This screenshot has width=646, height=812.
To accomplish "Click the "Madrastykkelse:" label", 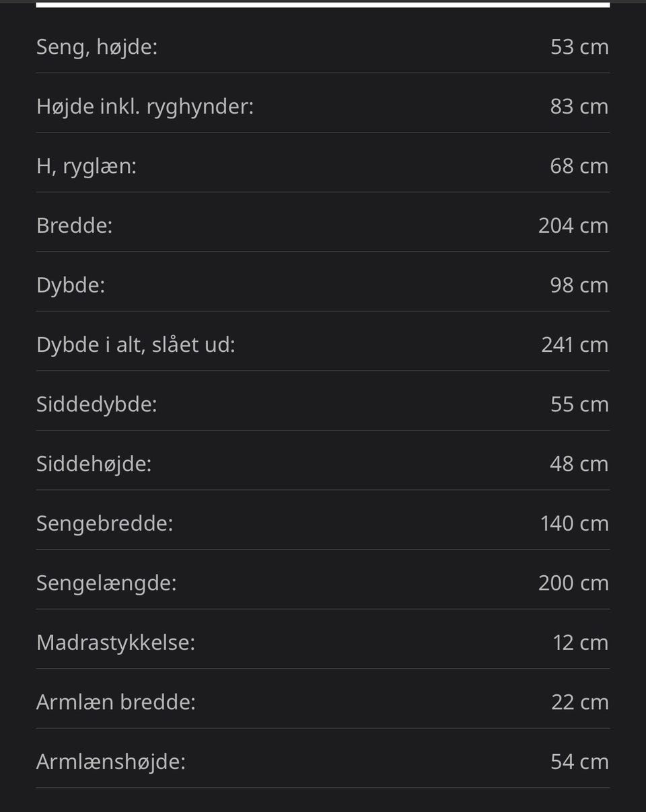I will (x=115, y=642).
